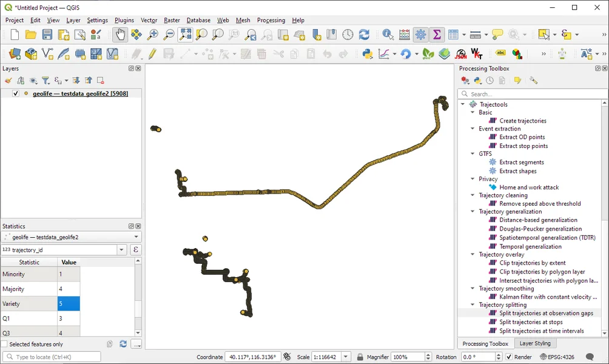Open Data Source Manager

point(15,53)
